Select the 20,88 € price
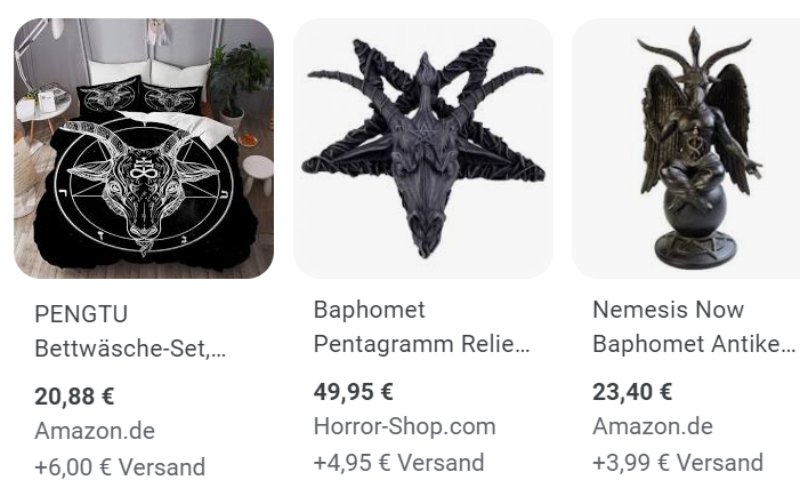The height and width of the screenshot is (488, 800). point(74,397)
